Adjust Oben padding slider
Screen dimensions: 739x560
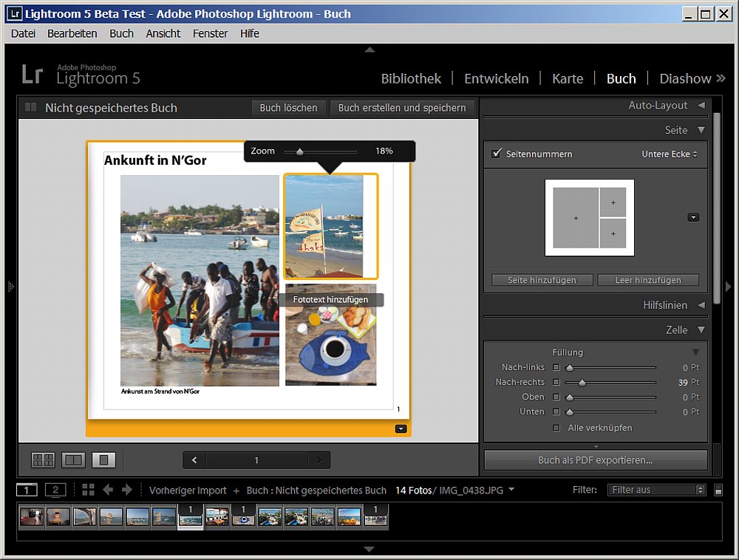coord(570,397)
